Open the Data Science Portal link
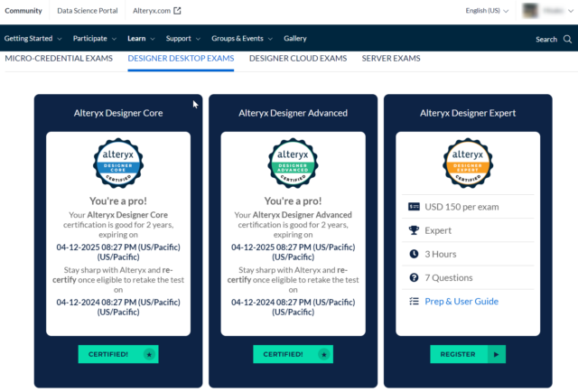Viewport: 578px width, 392px height. [x=88, y=11]
